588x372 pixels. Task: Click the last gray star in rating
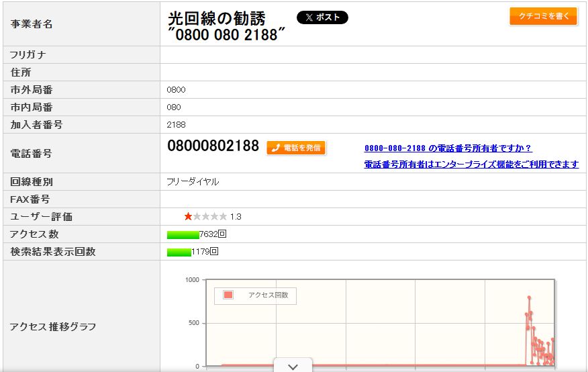click(223, 216)
